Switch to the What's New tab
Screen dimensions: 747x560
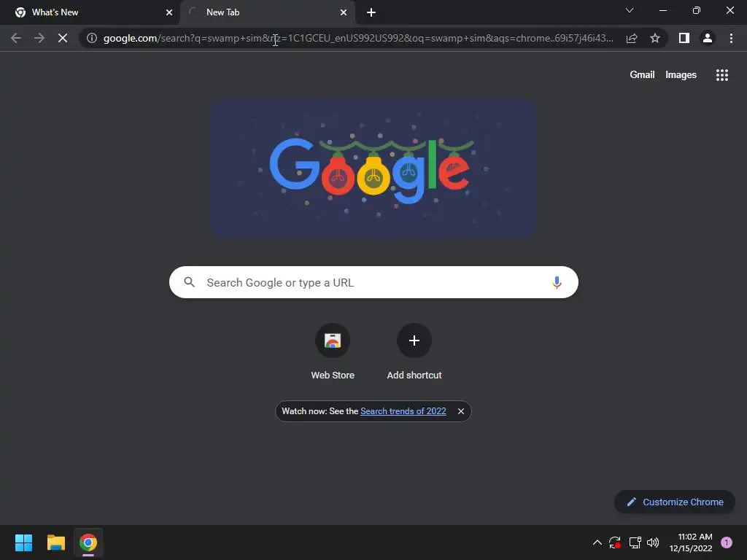[x=90, y=12]
